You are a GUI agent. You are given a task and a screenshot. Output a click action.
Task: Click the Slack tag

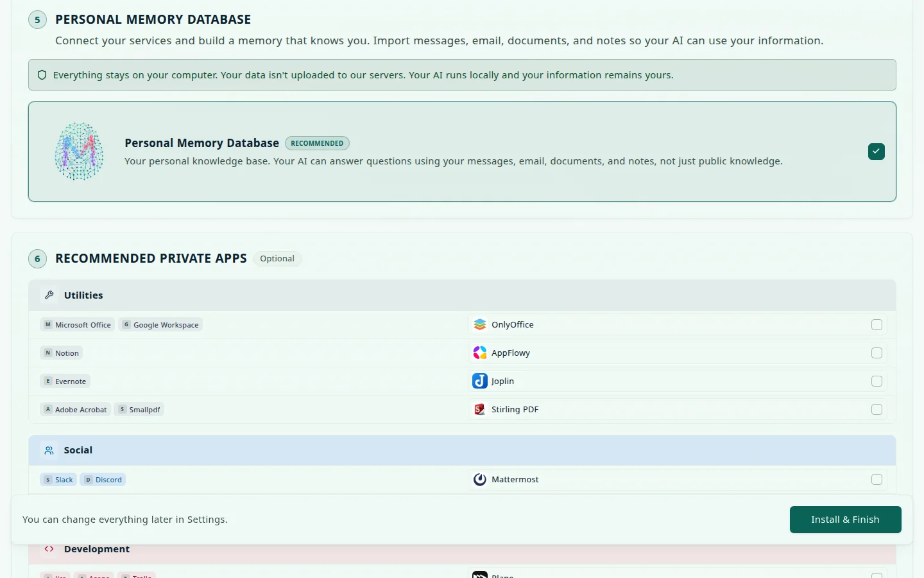pyautogui.click(x=58, y=480)
